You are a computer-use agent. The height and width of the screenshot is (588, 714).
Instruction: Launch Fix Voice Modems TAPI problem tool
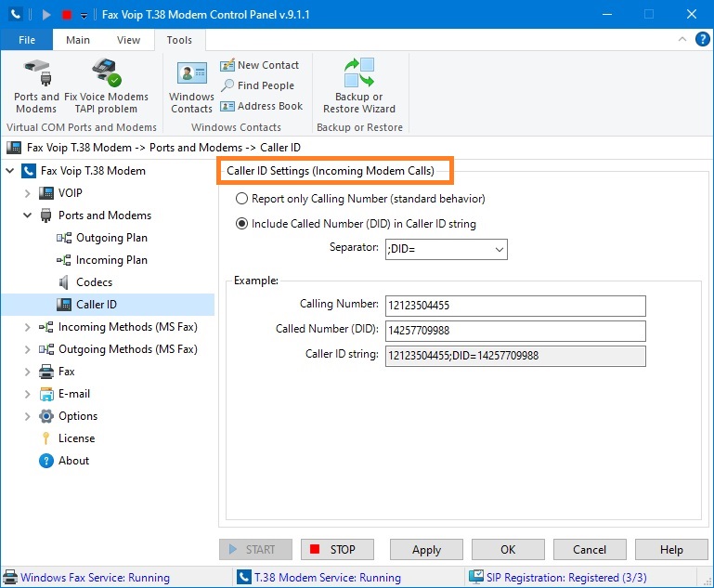point(106,85)
